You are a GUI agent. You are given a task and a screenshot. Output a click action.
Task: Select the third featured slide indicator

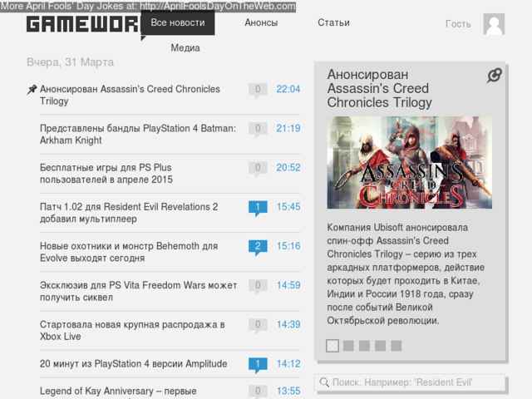364,346
